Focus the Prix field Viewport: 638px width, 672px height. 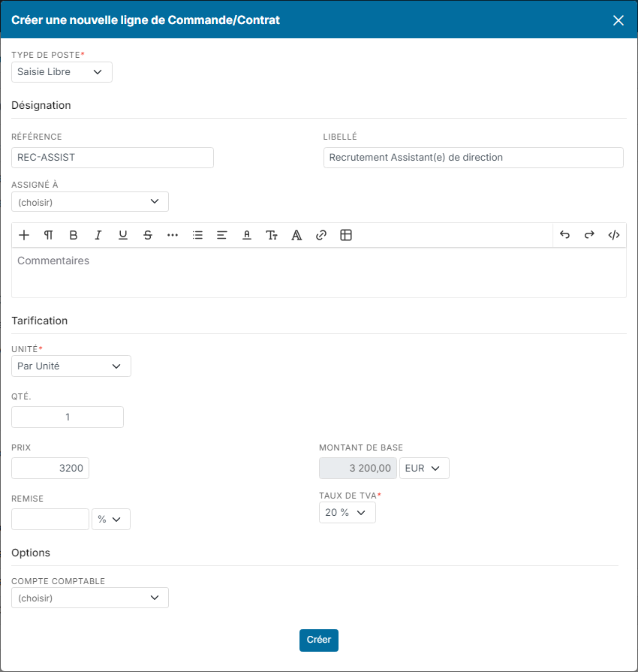click(50, 468)
